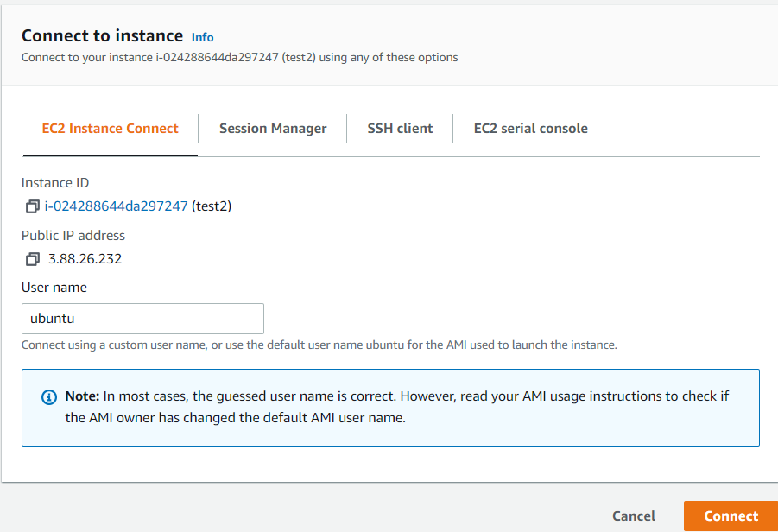Image resolution: width=778 pixels, height=532 pixels.
Task: Open the EC2 serial console tab
Action: (x=530, y=129)
